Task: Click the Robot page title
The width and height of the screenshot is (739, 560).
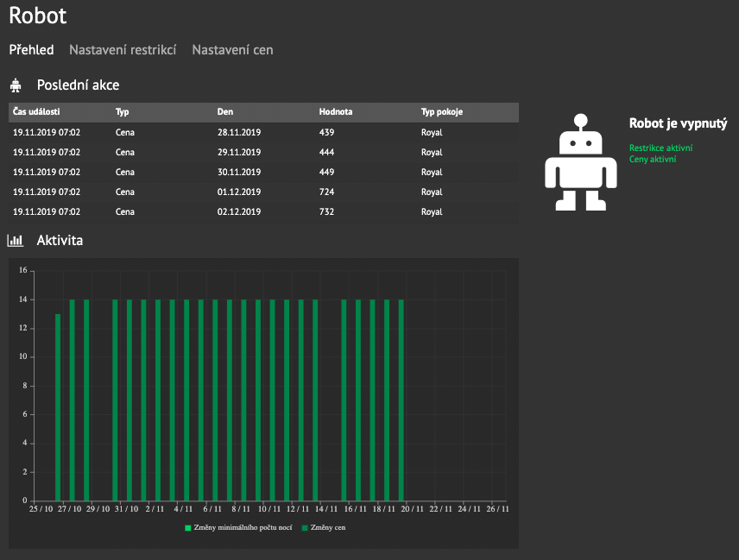Action: pyautogui.click(x=38, y=16)
